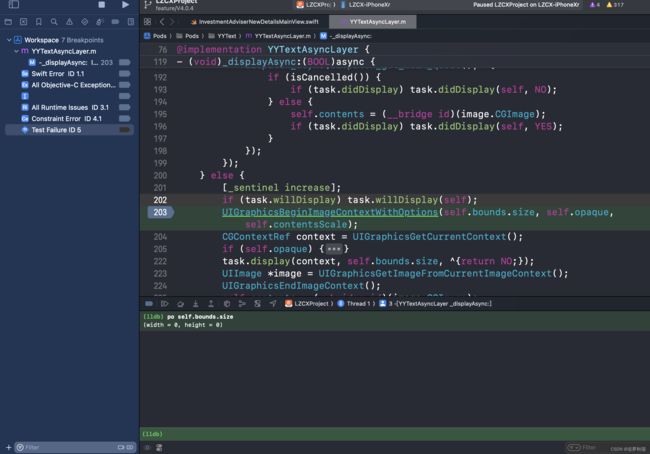Open LZCXProject process in debug bar
The width and height of the screenshot is (650, 454).
pos(307,304)
